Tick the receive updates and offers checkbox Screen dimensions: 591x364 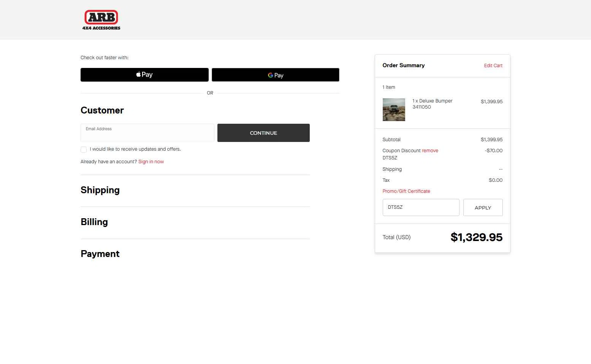[84, 150]
